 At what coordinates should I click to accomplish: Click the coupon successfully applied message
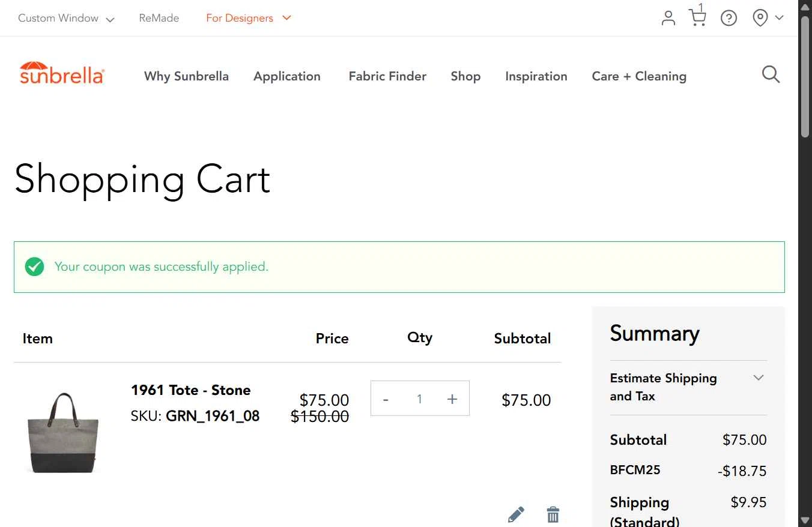[162, 267]
